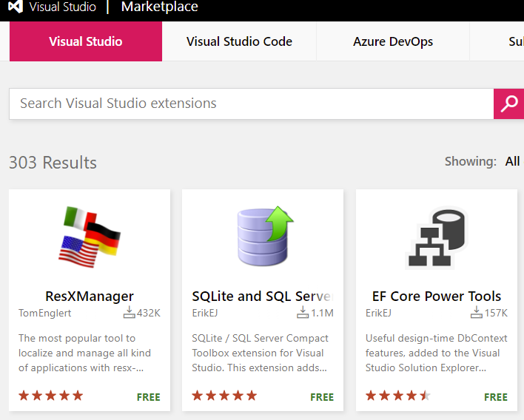
Task: Select the Visual Studio tab
Action: coord(86,41)
